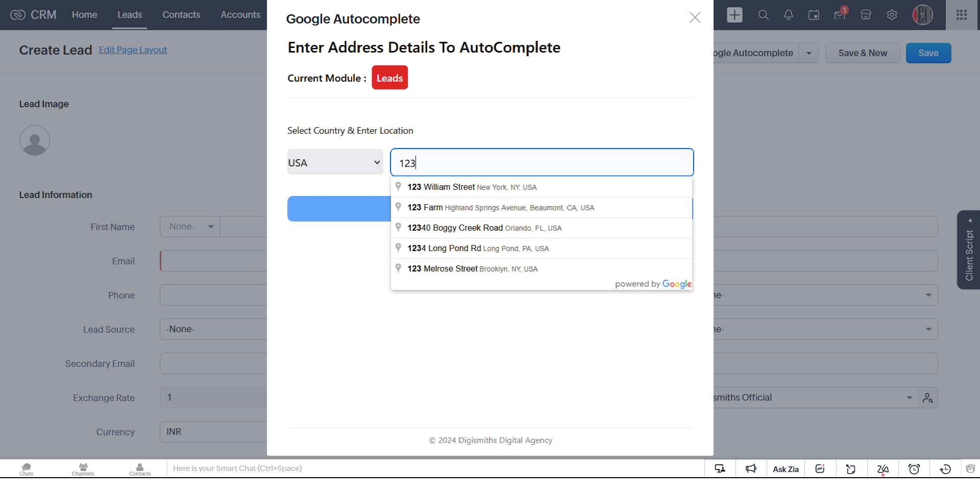Go to the Home tab
Screen dimensions: 980x494
(x=84, y=15)
